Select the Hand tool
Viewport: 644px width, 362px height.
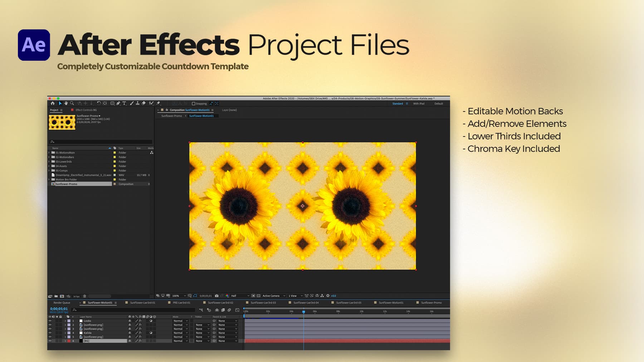(66, 103)
